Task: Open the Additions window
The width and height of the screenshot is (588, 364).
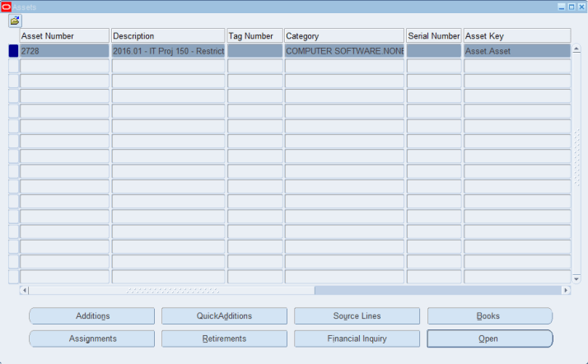Action: 92,316
